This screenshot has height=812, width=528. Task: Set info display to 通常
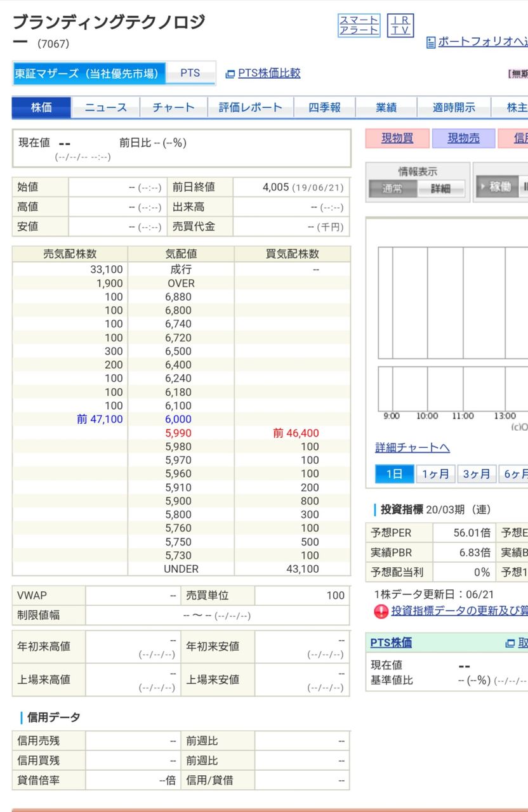(393, 188)
